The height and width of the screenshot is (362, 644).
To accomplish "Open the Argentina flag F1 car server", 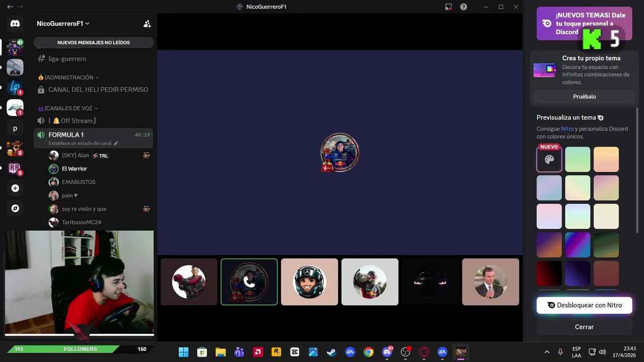I will [15, 67].
